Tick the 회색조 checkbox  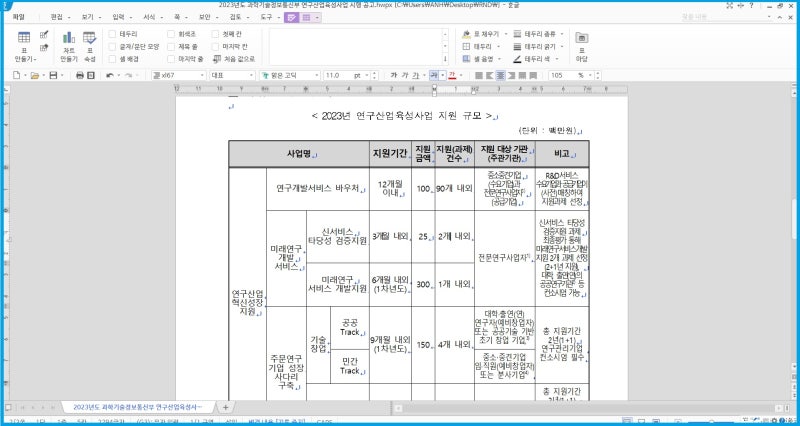pyautogui.click(x=171, y=34)
